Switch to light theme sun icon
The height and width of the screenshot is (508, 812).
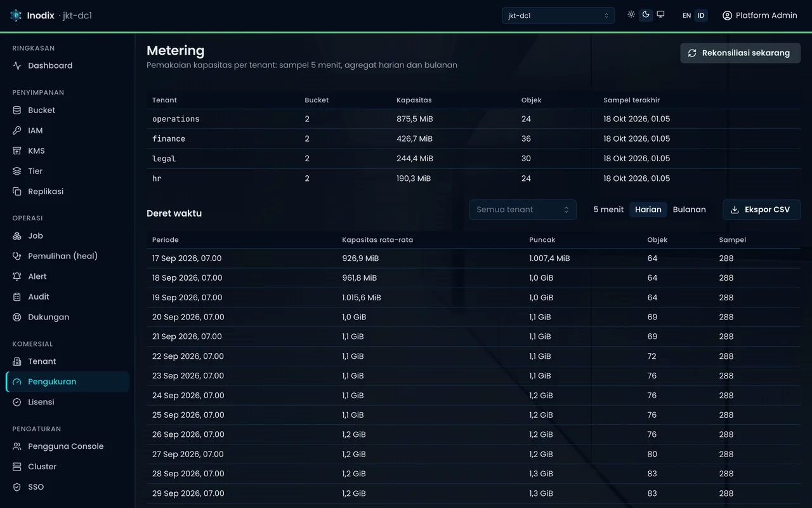pyautogui.click(x=631, y=15)
